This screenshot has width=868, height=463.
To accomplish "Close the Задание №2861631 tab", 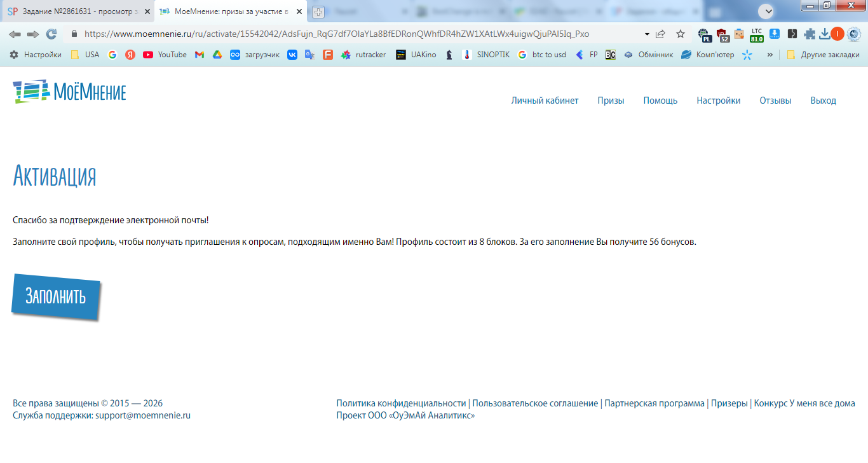I will 147,11.
